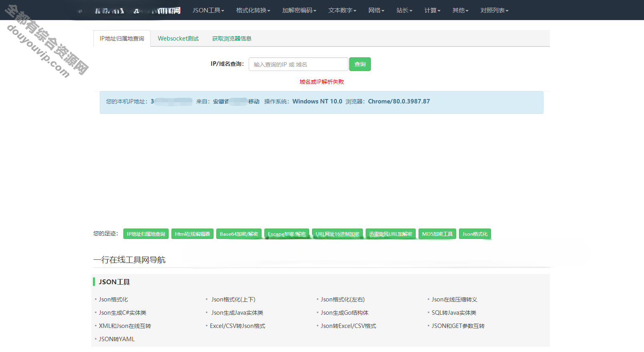Open the 网络 dropdown menu
Image resolution: width=644 pixels, height=352 pixels.
click(x=376, y=10)
